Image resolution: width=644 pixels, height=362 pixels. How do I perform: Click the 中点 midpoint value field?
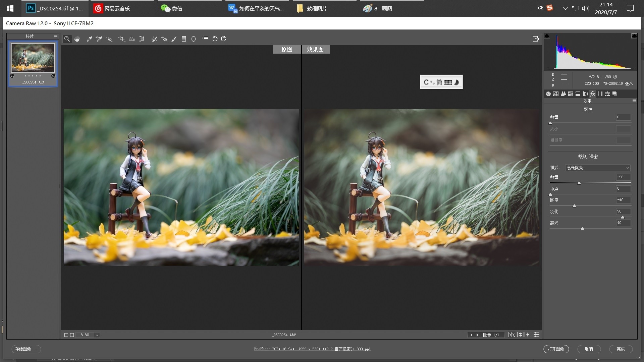click(x=623, y=189)
